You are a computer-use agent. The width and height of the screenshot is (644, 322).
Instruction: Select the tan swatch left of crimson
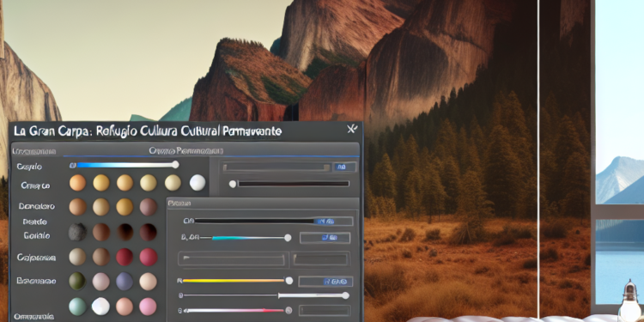(x=101, y=257)
